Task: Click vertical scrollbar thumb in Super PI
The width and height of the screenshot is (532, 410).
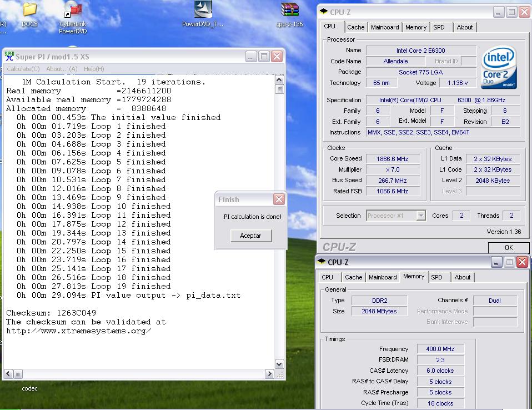Action: (x=279, y=89)
